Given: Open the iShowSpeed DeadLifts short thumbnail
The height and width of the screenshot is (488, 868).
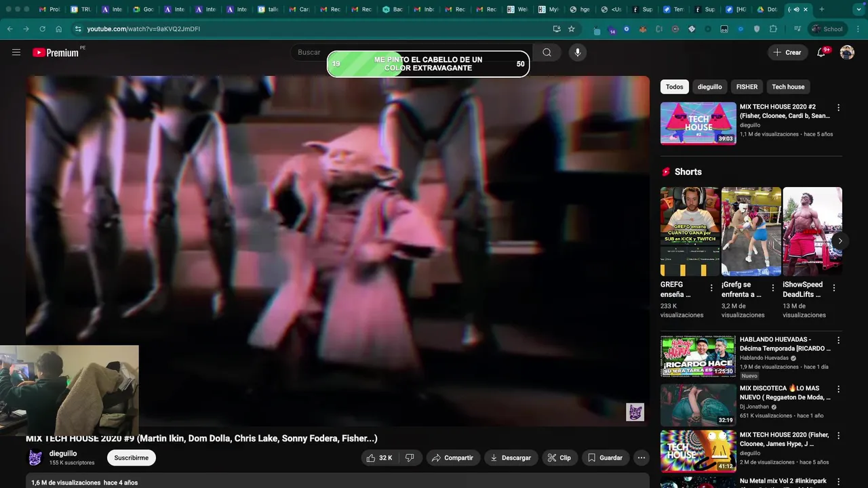Looking at the screenshot, I should 812,231.
